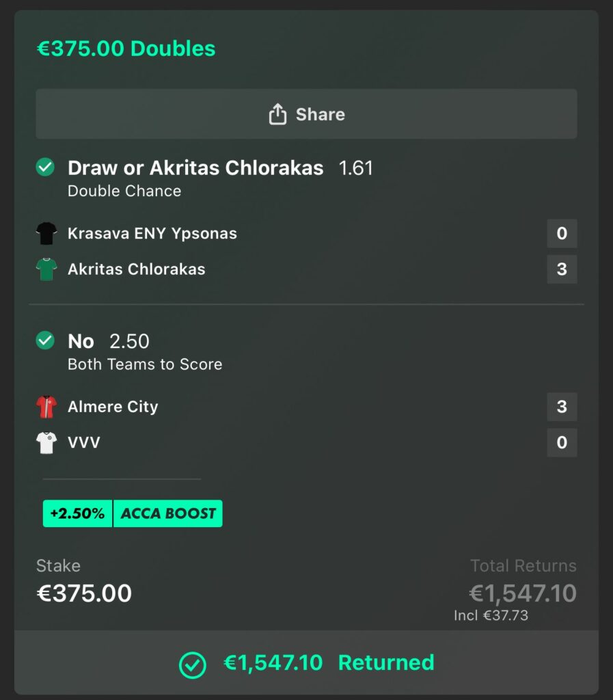This screenshot has height=700, width=613.
Task: Tap the Both Teams to Score market label
Action: (x=145, y=364)
